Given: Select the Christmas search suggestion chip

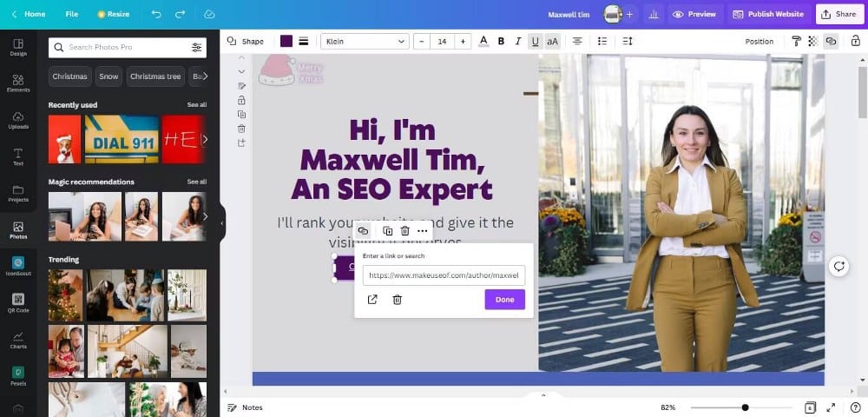Looking at the screenshot, I should click(69, 76).
